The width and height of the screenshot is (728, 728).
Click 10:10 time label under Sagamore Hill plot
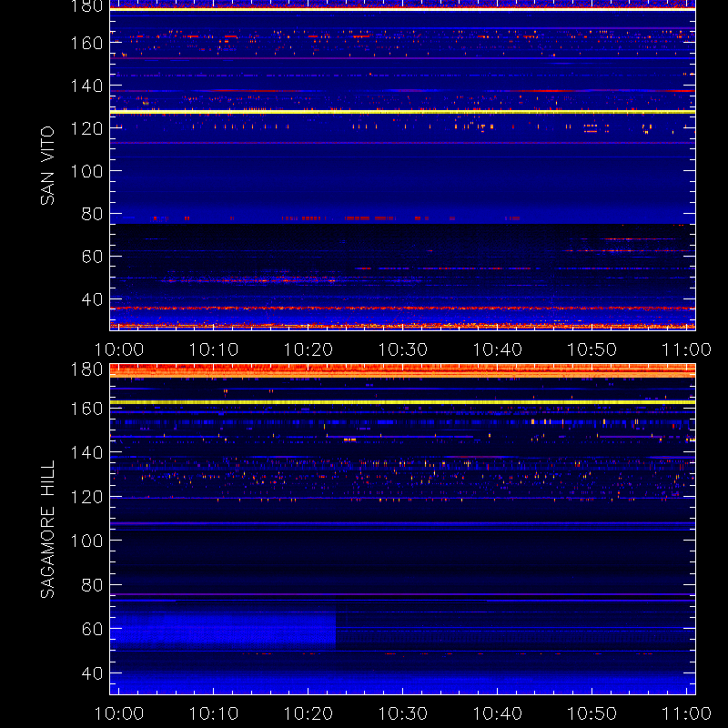click(214, 713)
